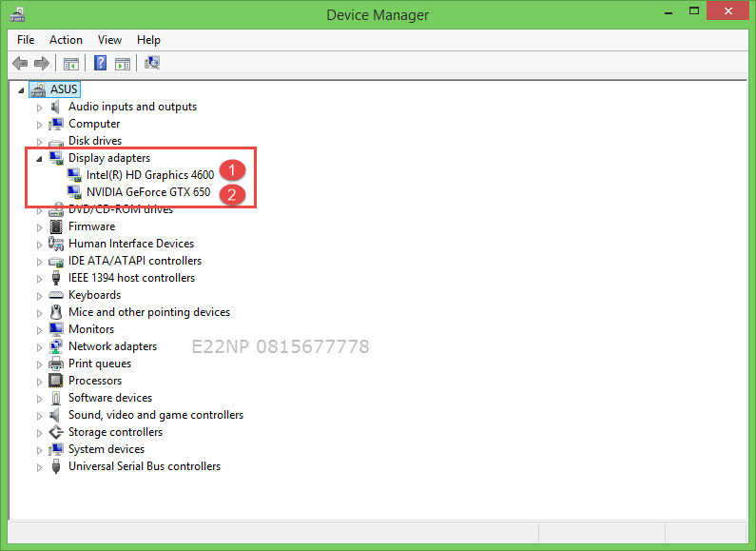Collapse the ASUS root node arrow
Image resolution: width=756 pixels, height=551 pixels.
[x=21, y=90]
